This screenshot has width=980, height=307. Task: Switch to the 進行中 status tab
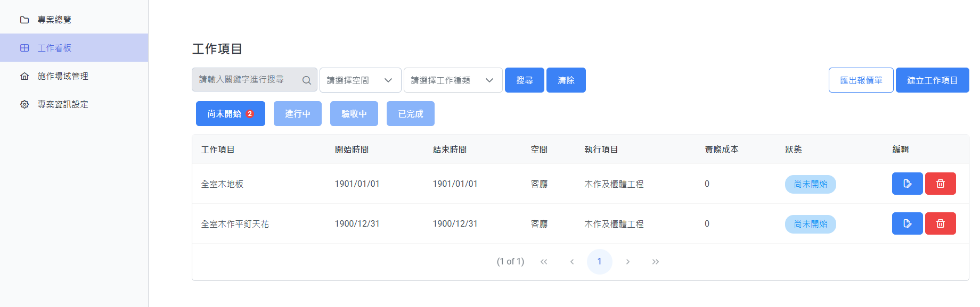297,114
